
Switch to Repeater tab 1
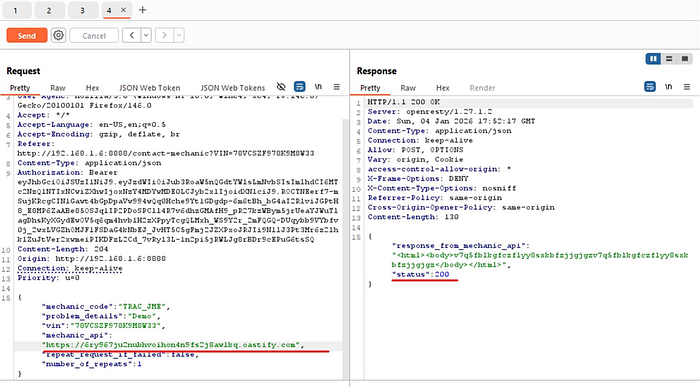tap(16, 10)
